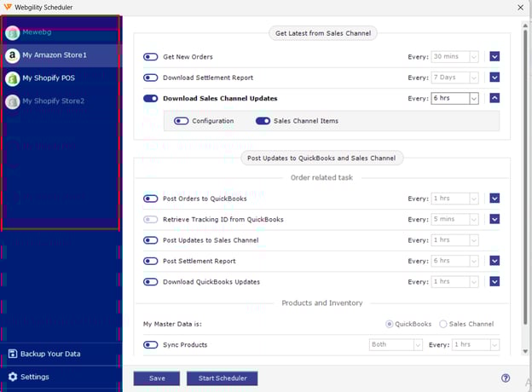This screenshot has width=532, height=392.
Task: Click the Backup Your Data disk icon
Action: (x=13, y=354)
